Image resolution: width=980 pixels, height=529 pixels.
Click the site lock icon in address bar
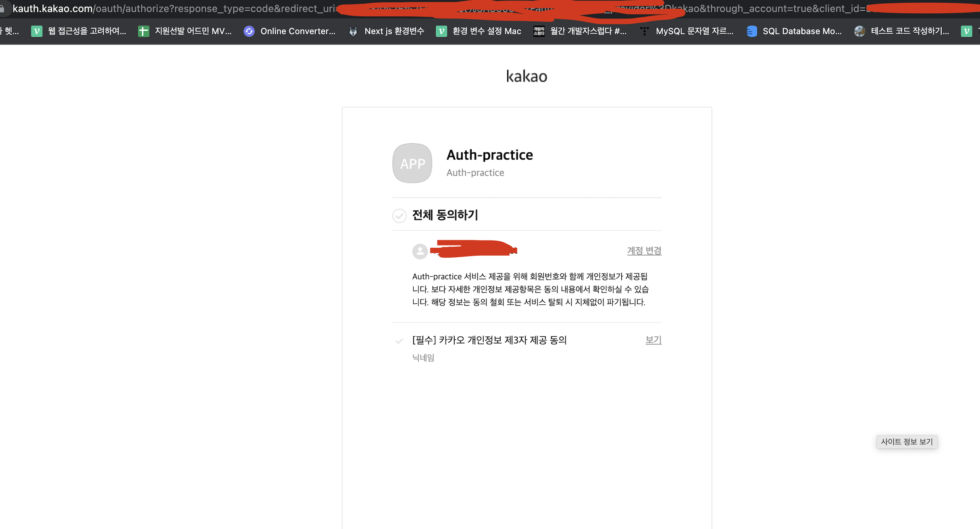coord(2,8)
